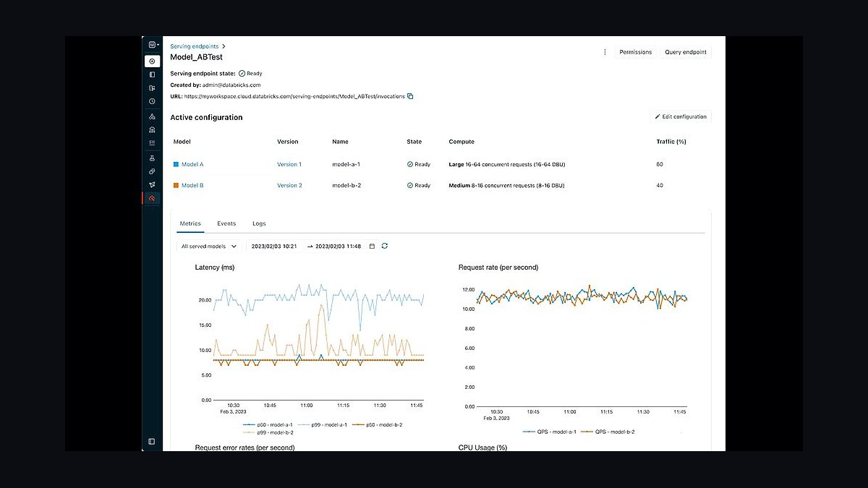Screen dimensions: 868x488
Task: Open the calendar icon beside the date range
Action: 373,246
